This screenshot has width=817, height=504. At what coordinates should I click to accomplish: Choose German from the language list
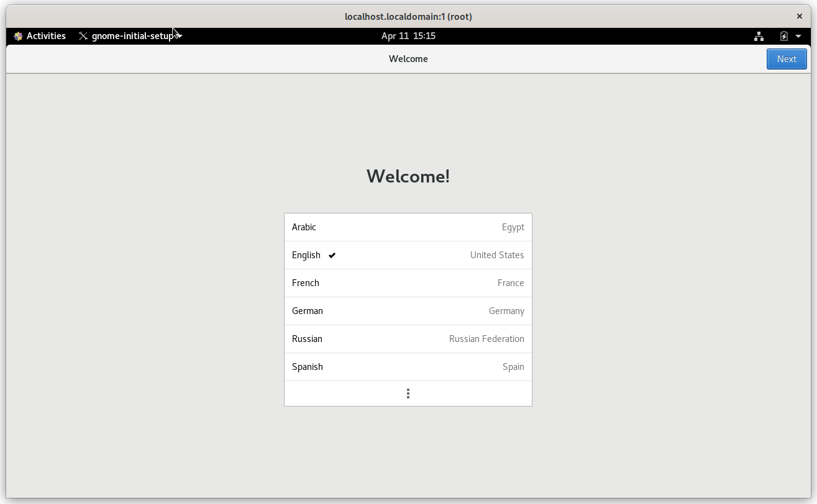[x=408, y=311]
